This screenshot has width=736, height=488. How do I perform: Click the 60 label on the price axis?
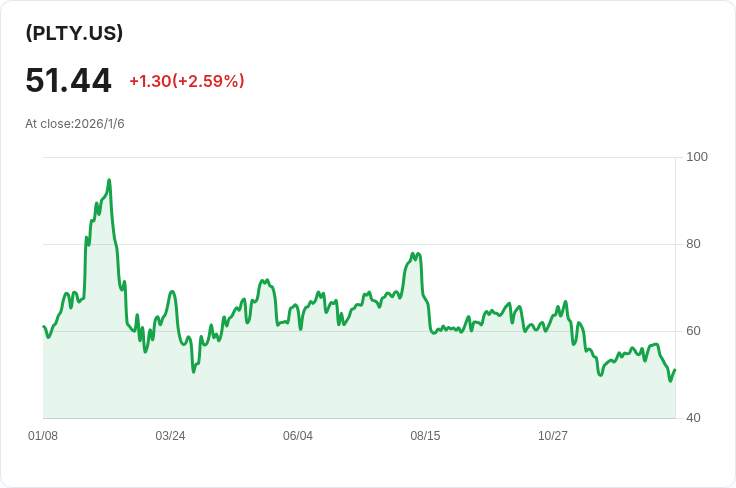pyautogui.click(x=693, y=331)
